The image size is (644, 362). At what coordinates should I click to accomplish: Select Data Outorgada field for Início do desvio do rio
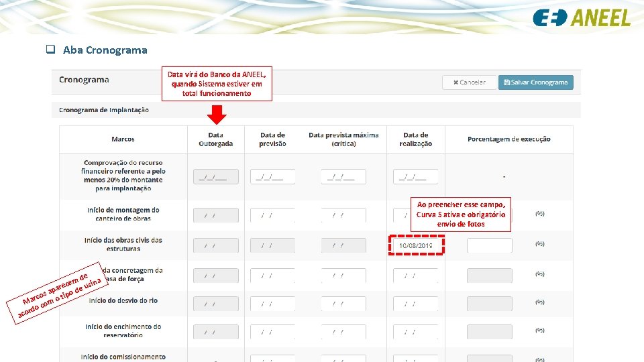(x=215, y=304)
